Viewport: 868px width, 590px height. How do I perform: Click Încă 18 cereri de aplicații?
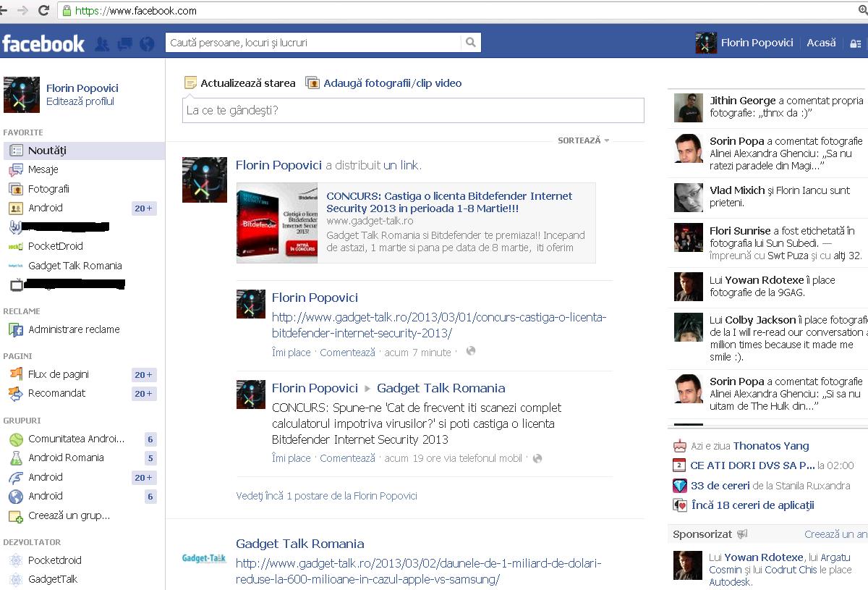(753, 505)
